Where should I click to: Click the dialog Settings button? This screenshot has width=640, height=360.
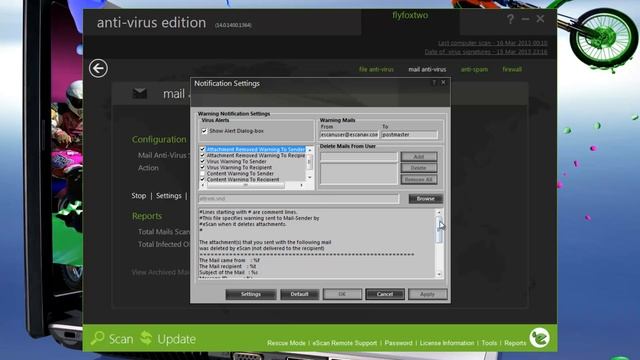(x=251, y=294)
